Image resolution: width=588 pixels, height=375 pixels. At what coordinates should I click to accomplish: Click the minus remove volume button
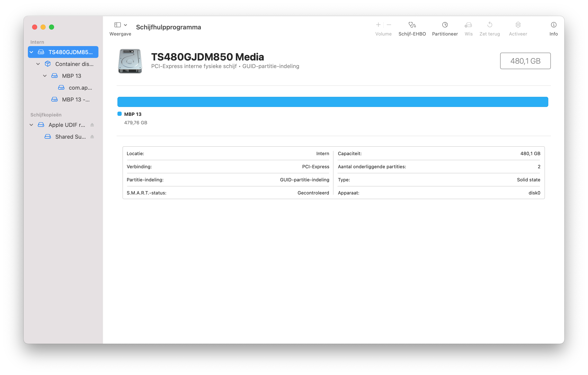click(x=389, y=25)
